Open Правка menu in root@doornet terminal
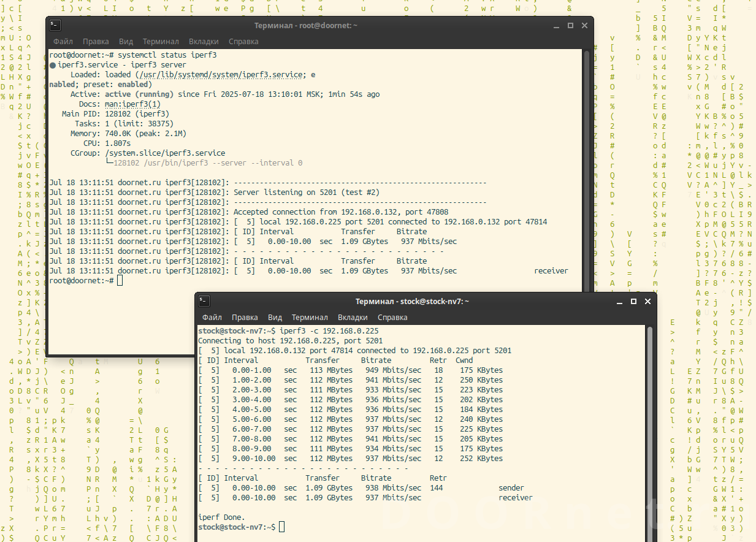Screen dimensions: 756x542 (96, 42)
